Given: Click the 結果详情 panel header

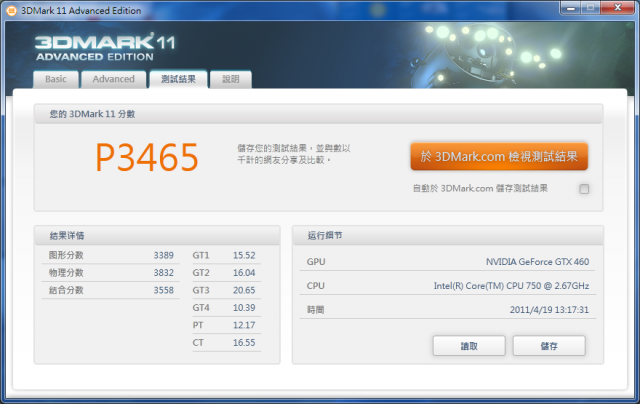Looking at the screenshot, I should point(157,235).
